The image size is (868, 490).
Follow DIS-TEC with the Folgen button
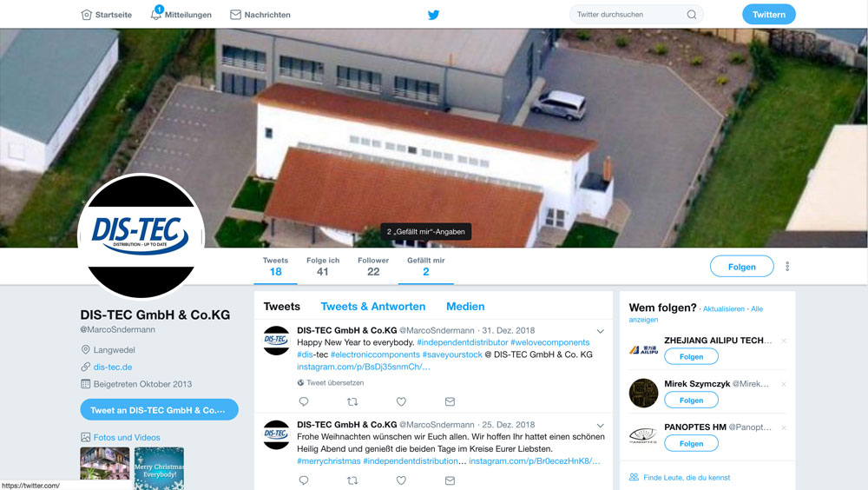tap(742, 267)
